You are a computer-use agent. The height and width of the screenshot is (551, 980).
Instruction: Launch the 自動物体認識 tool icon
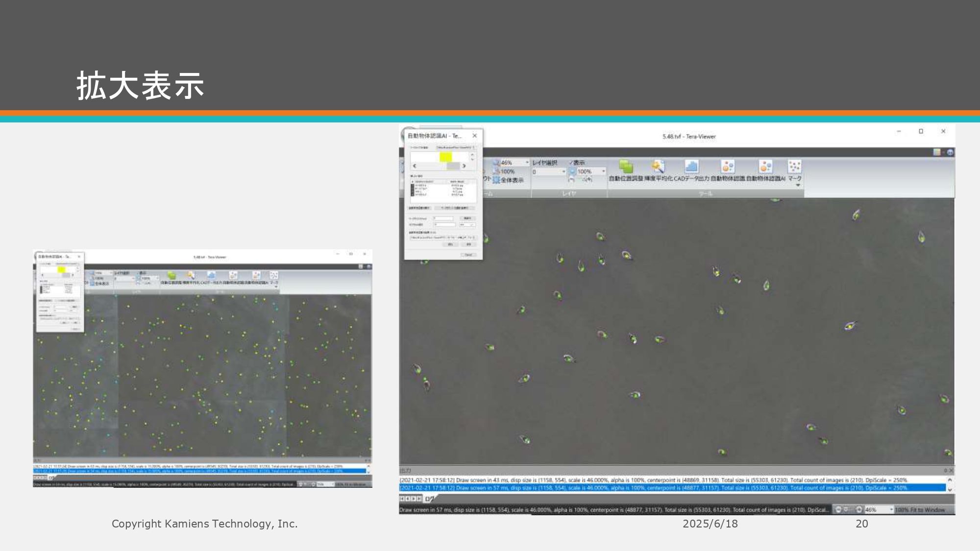tap(728, 167)
